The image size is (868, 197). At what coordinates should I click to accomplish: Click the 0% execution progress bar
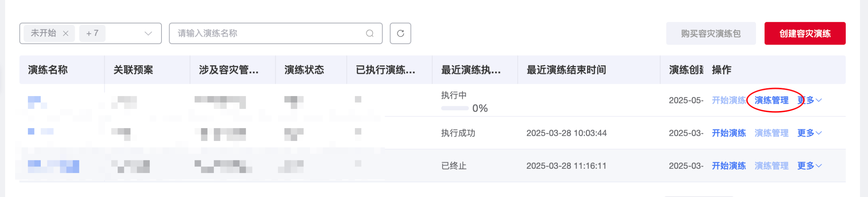point(455,108)
